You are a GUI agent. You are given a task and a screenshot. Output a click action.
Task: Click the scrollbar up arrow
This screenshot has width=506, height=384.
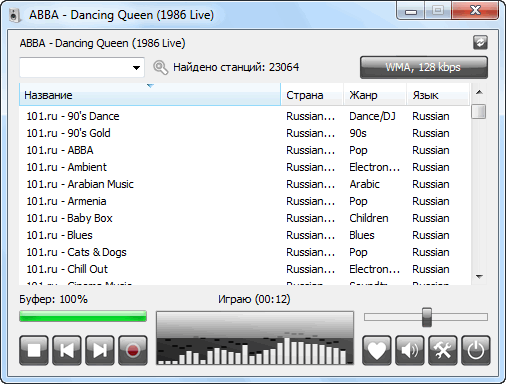pyautogui.click(x=479, y=92)
